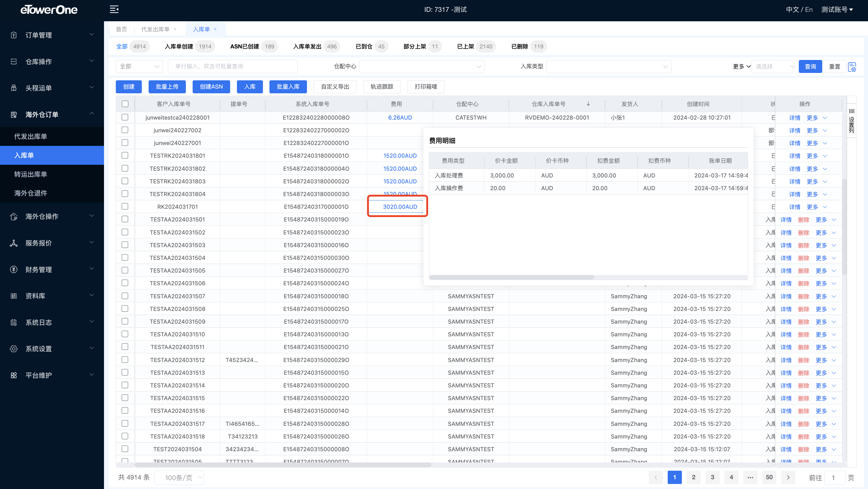
Task: Click the 重置 reset button
Action: point(835,67)
